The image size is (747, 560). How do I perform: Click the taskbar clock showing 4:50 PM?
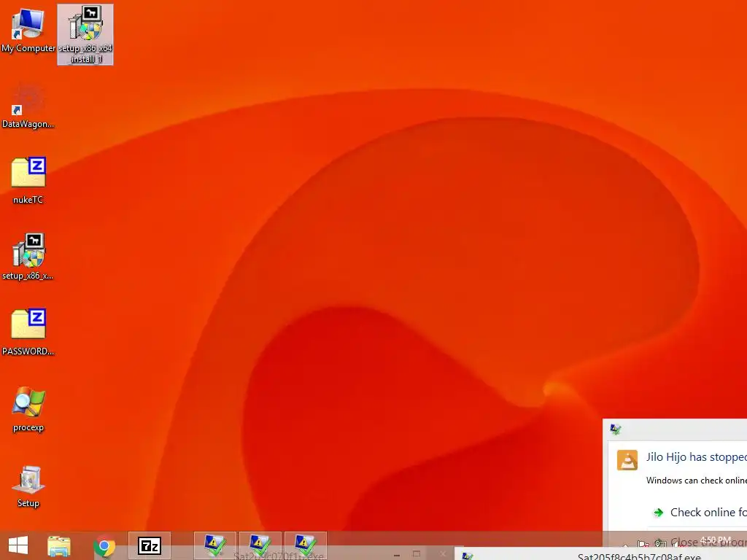(715, 540)
